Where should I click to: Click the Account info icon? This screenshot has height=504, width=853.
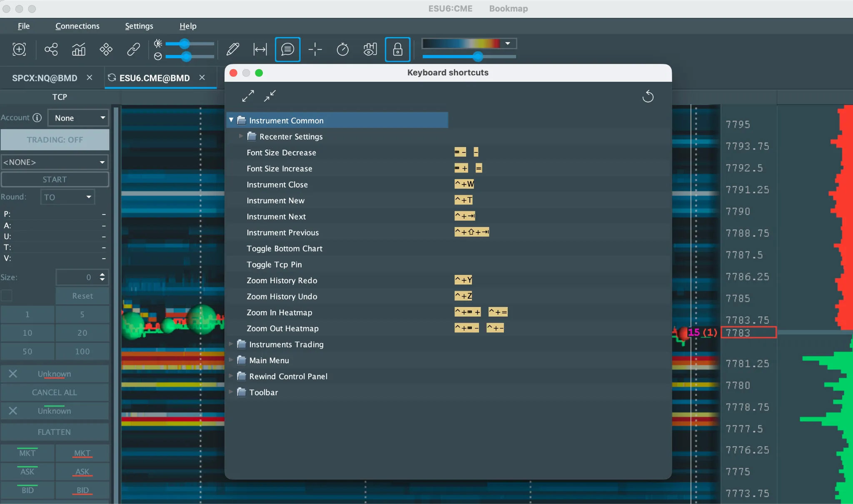37,117
